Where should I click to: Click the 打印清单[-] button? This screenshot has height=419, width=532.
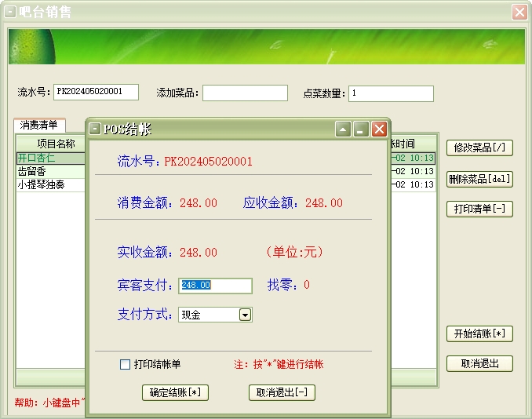tap(479, 209)
